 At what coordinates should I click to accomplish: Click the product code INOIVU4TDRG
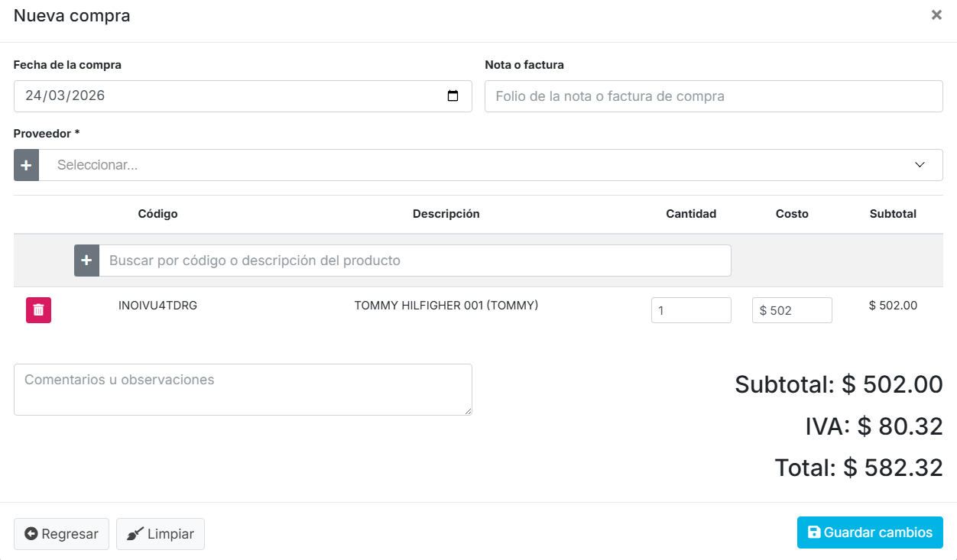coord(157,306)
